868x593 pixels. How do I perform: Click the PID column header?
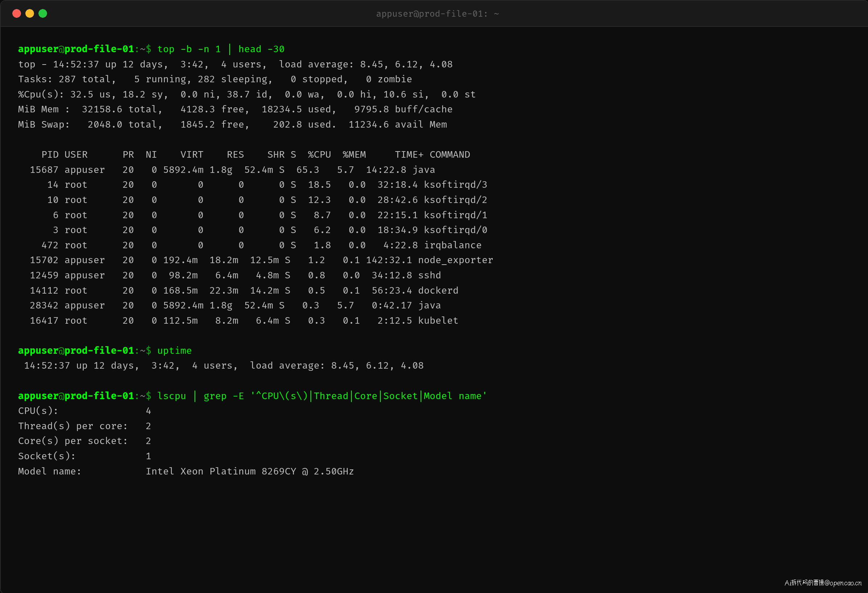(50, 154)
